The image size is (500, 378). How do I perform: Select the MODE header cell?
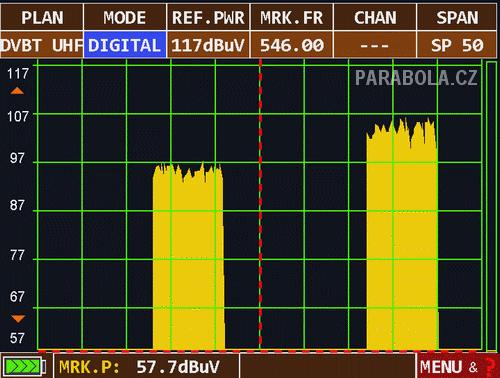pyautogui.click(x=125, y=17)
